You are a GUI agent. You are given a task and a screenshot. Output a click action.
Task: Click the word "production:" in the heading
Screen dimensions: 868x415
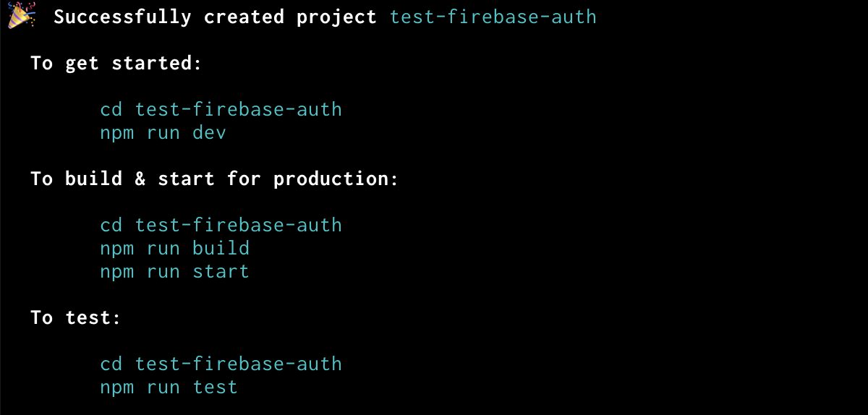[336, 179]
